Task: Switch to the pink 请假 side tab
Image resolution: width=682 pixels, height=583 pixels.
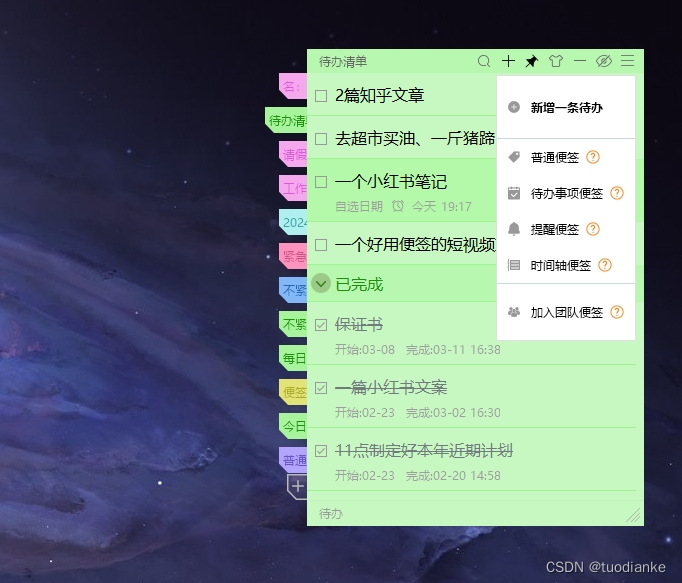Action: (293, 154)
